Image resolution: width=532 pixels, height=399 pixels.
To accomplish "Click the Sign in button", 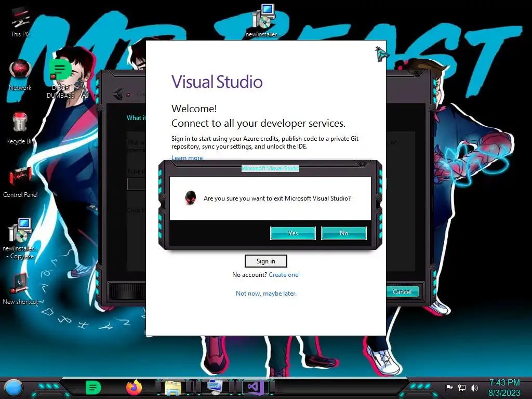I will click(x=265, y=261).
